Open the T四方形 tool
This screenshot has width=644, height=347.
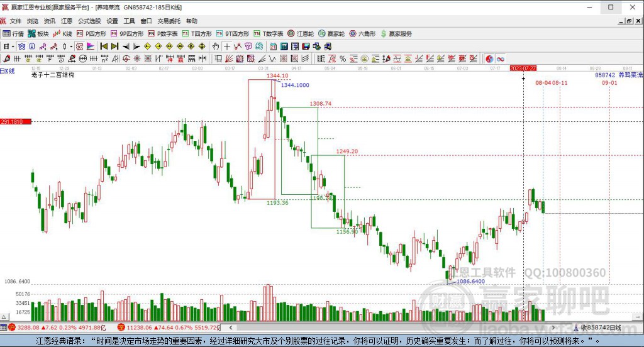[x=197, y=34]
